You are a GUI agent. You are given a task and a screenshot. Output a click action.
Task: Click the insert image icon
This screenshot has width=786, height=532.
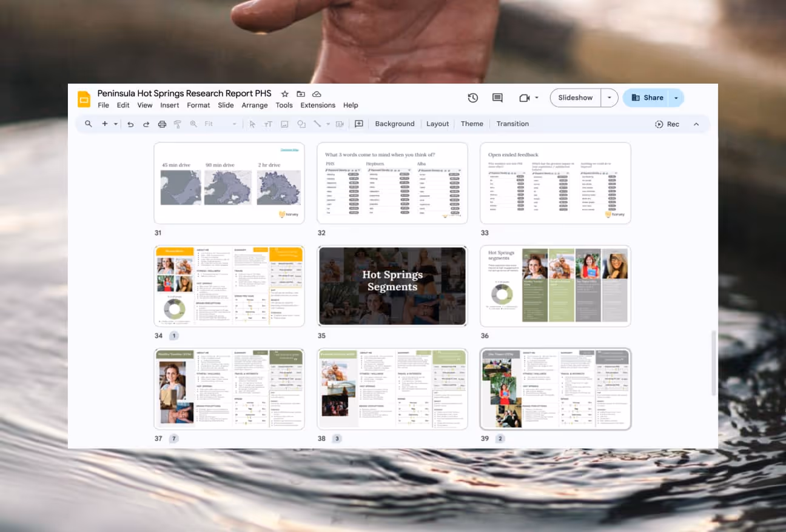coord(284,124)
